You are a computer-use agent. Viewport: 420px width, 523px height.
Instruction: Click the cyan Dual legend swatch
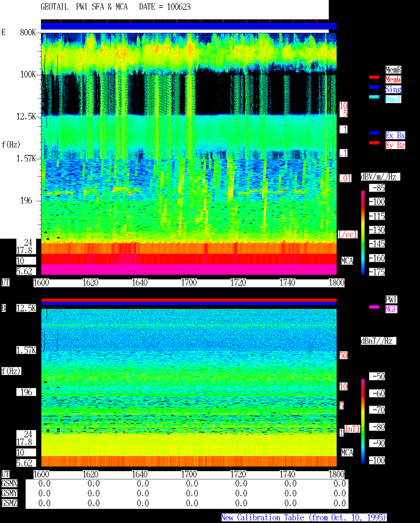coord(374,97)
